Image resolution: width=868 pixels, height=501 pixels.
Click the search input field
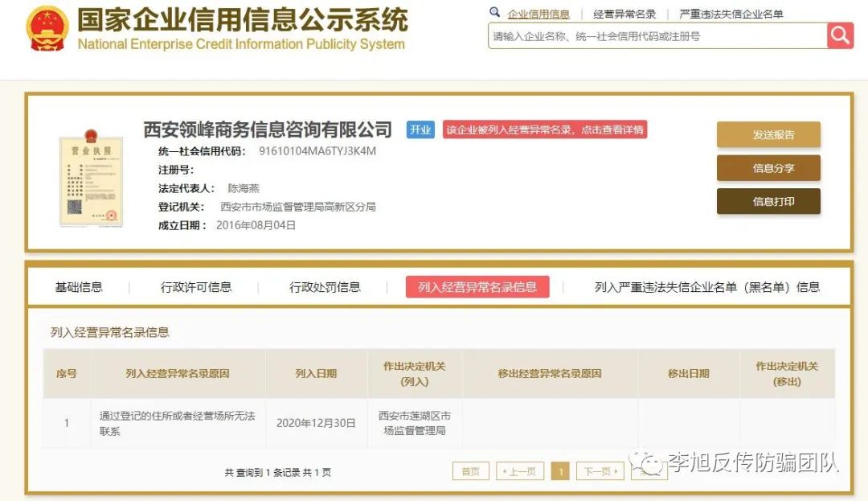click(657, 36)
